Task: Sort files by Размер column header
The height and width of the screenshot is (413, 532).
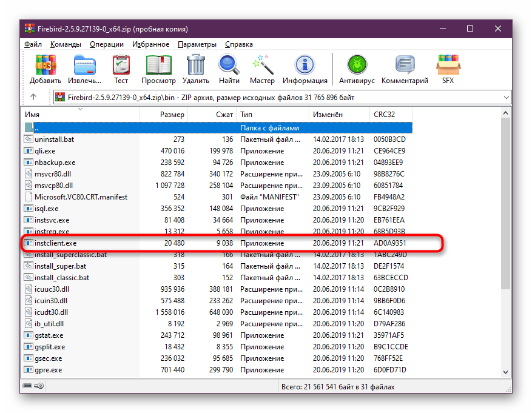Action: coord(164,114)
